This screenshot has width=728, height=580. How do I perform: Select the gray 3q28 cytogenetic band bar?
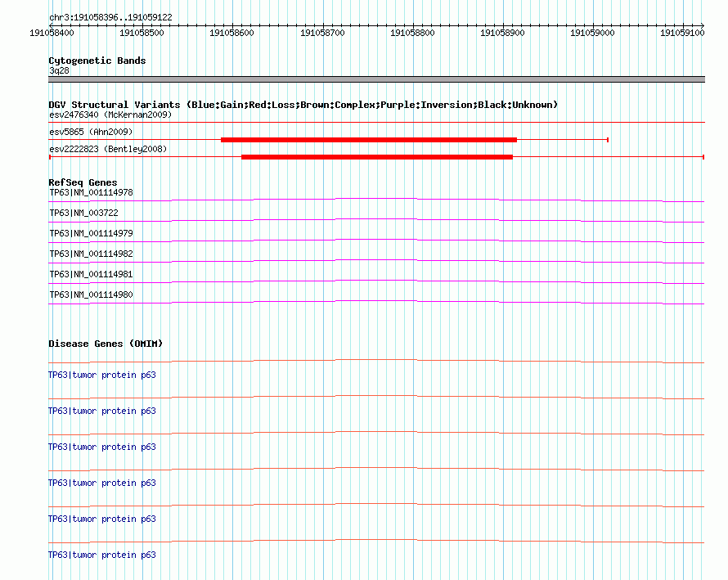[x=376, y=79]
